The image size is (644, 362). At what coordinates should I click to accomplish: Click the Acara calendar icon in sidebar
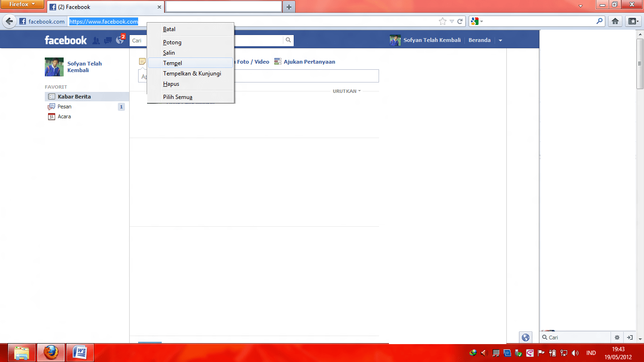click(x=52, y=116)
